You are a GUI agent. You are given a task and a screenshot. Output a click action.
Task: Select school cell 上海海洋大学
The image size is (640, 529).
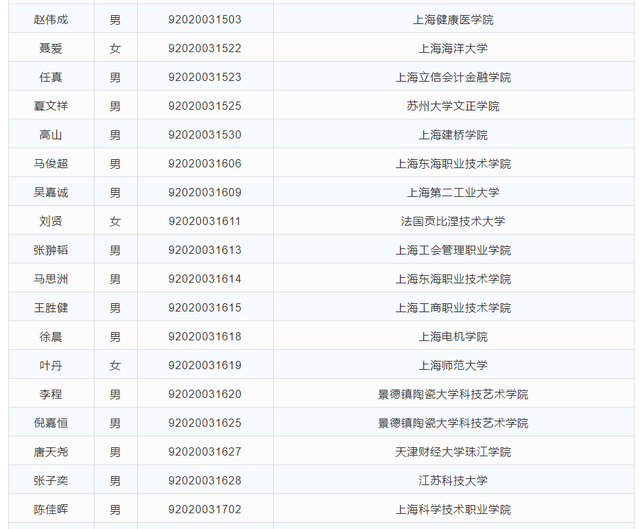point(453,48)
